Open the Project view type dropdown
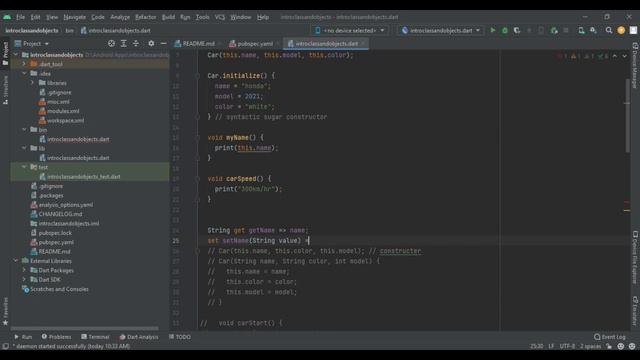 (32, 43)
